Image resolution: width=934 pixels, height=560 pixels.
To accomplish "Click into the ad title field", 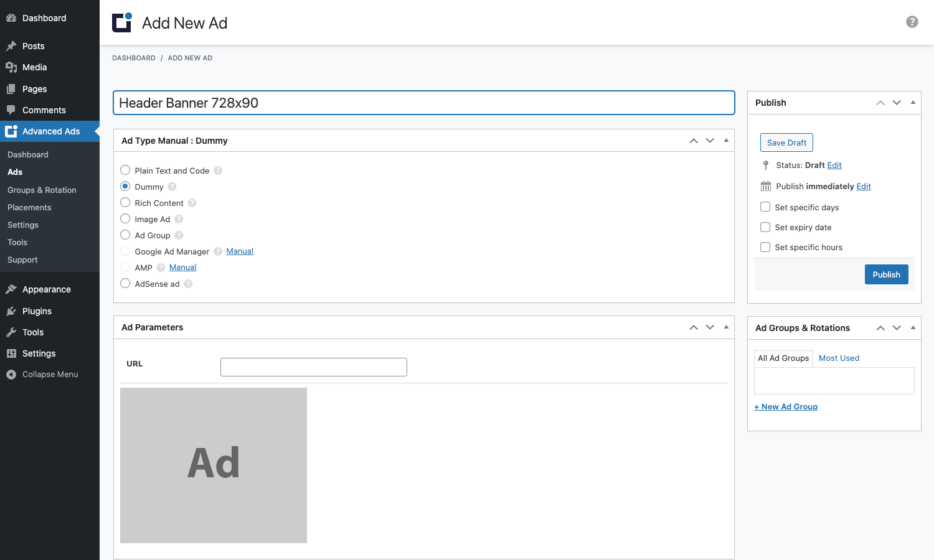I will pyautogui.click(x=424, y=103).
